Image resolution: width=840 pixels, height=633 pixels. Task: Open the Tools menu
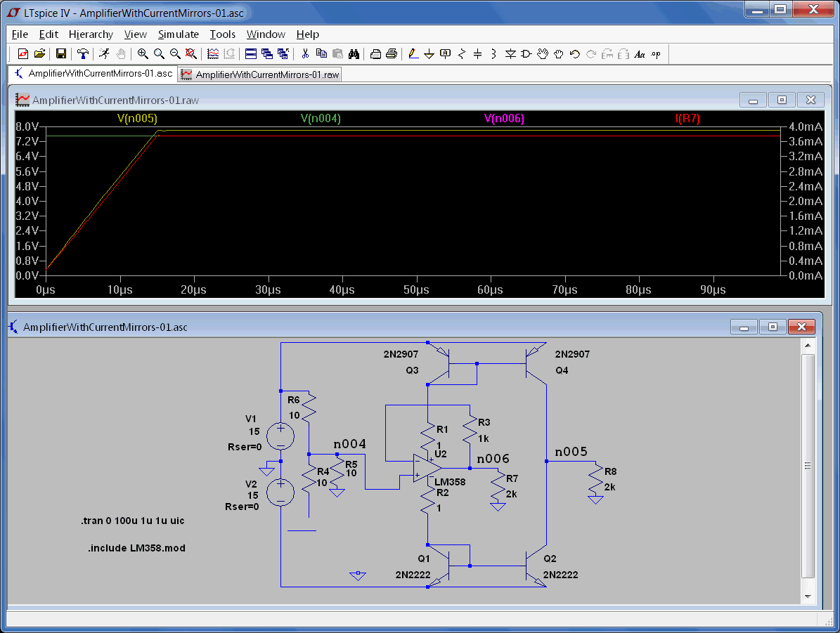(x=222, y=34)
